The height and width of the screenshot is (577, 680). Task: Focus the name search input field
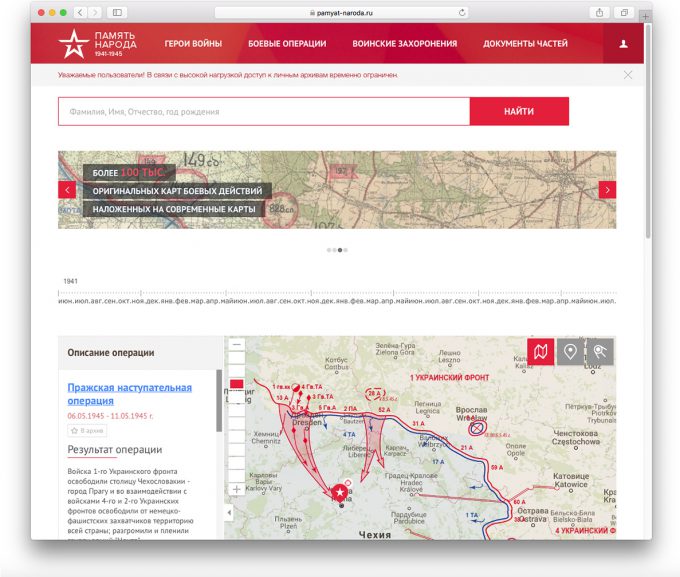tap(264, 111)
